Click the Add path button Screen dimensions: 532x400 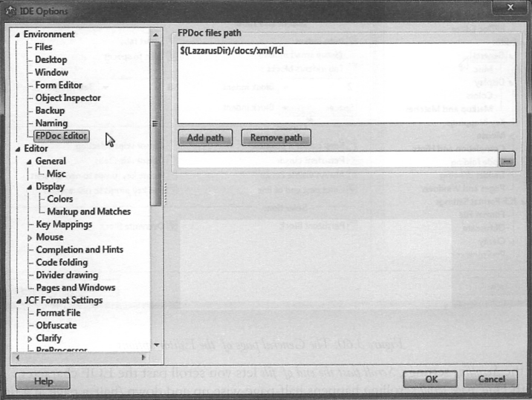(x=205, y=137)
